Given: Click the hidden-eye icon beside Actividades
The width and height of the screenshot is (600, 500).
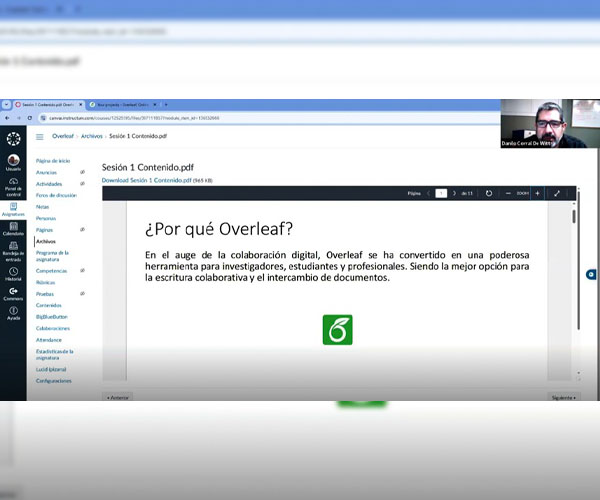Looking at the screenshot, I should [82, 184].
